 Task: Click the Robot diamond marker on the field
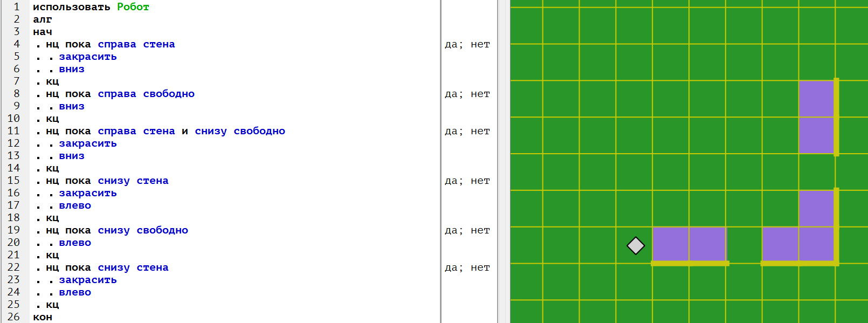636,245
